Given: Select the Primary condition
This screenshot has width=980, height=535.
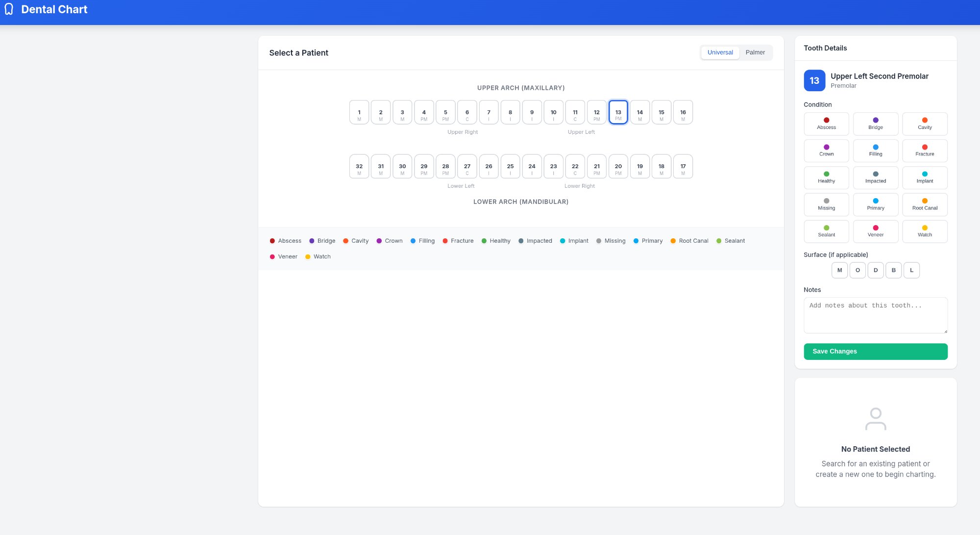Looking at the screenshot, I should (875, 204).
